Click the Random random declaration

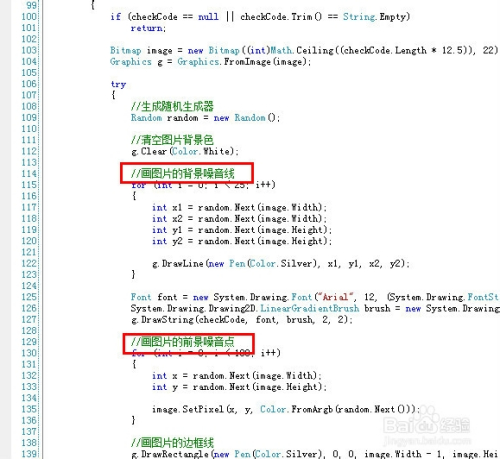click(x=205, y=118)
